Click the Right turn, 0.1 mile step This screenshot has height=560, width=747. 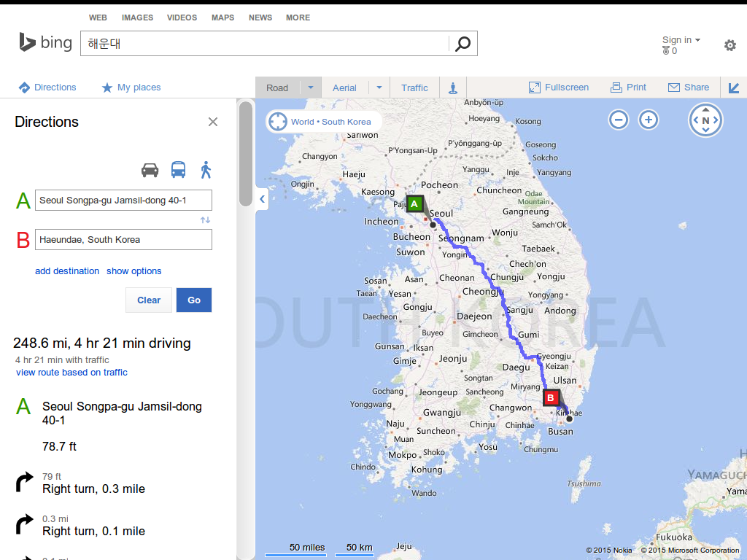(94, 532)
